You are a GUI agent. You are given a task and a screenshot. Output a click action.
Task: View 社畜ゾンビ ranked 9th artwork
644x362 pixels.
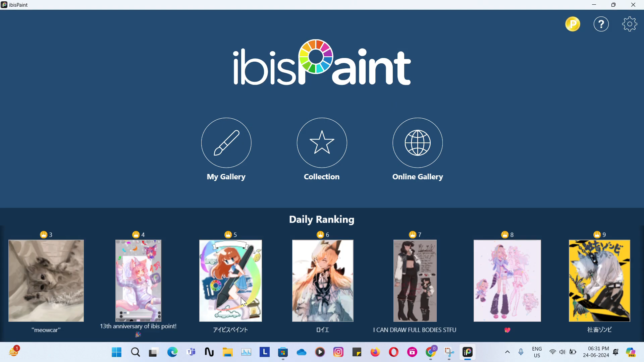click(599, 281)
